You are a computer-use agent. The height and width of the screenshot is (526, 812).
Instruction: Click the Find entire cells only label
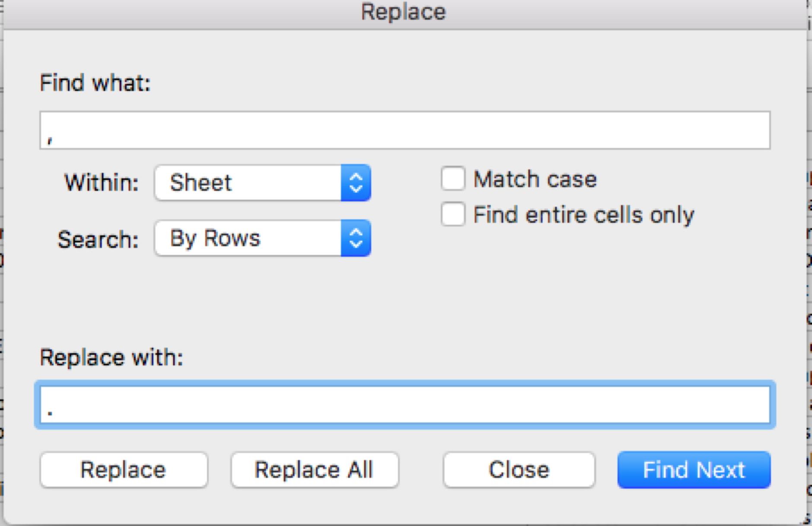click(x=583, y=215)
